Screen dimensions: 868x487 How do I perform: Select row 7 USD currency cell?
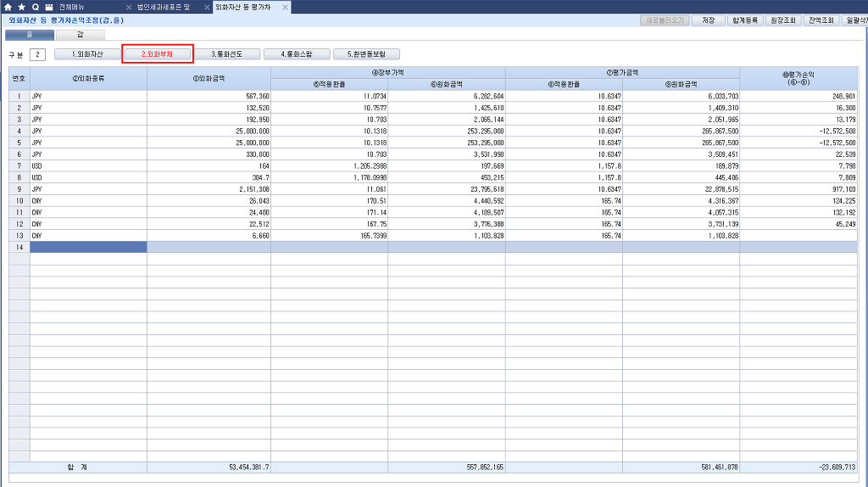tap(88, 167)
